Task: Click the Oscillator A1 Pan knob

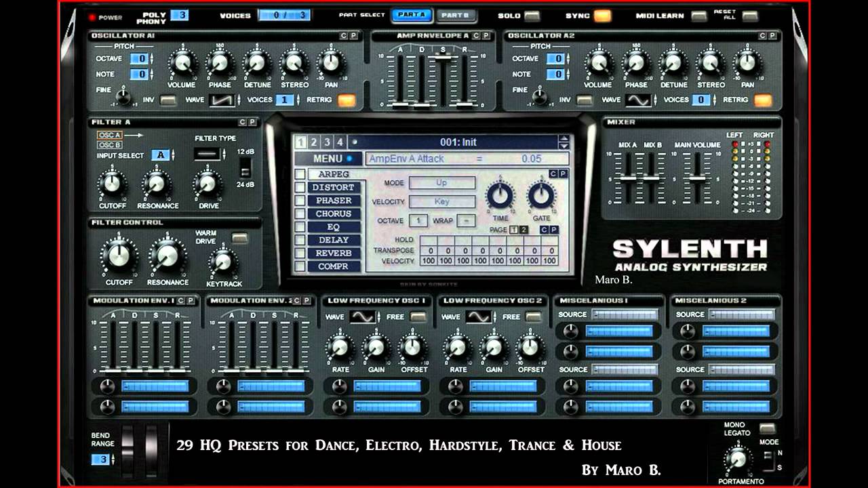Action: (330, 63)
